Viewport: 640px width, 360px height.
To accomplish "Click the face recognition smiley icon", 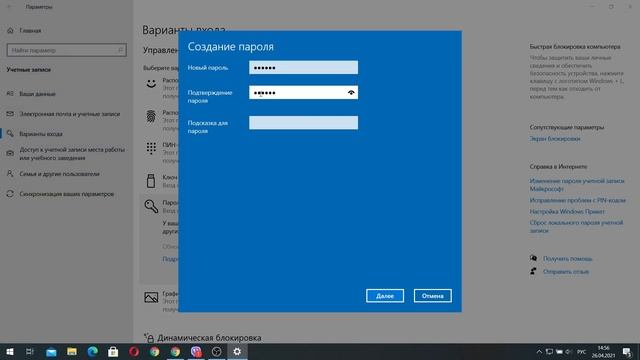I will 151,84.
